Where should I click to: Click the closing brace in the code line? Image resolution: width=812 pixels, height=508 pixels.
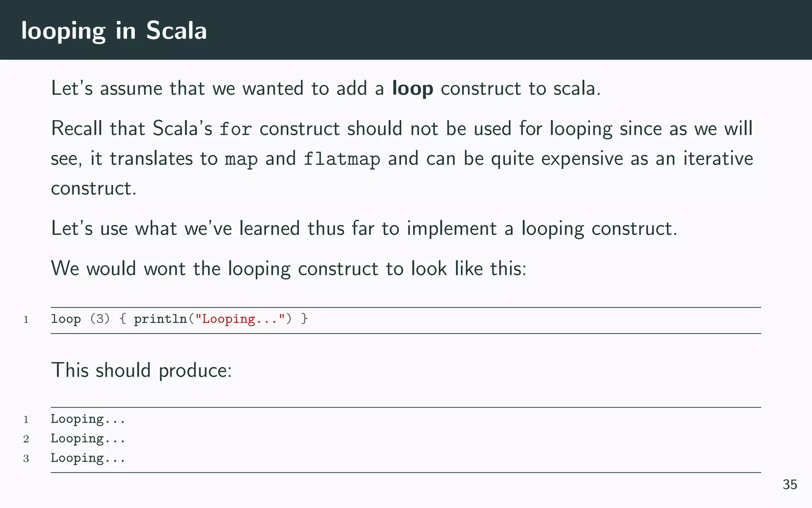(304, 319)
